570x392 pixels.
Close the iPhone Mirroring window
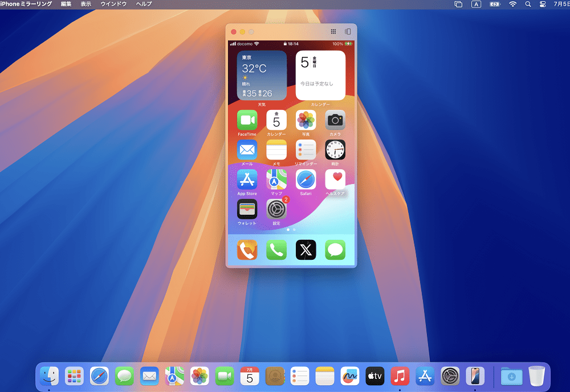234,32
